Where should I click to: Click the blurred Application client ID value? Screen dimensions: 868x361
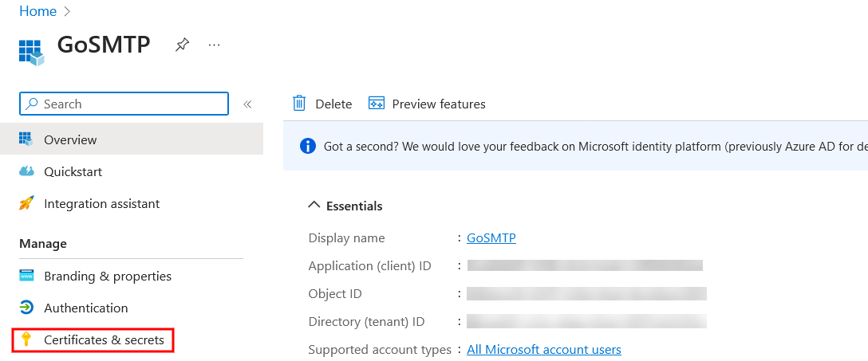click(x=585, y=265)
